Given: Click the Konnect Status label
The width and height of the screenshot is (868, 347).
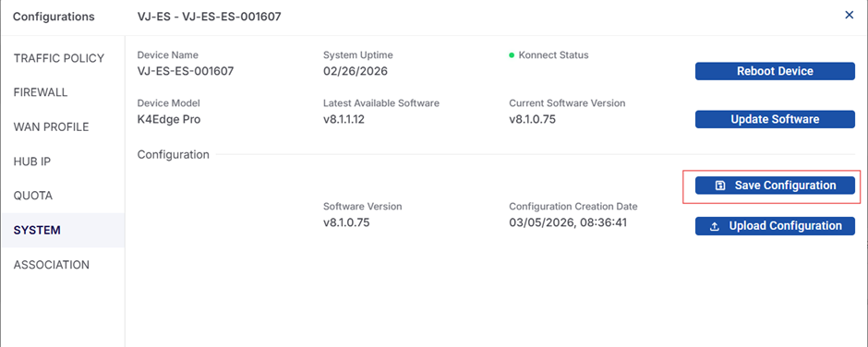Looking at the screenshot, I should click(553, 55).
